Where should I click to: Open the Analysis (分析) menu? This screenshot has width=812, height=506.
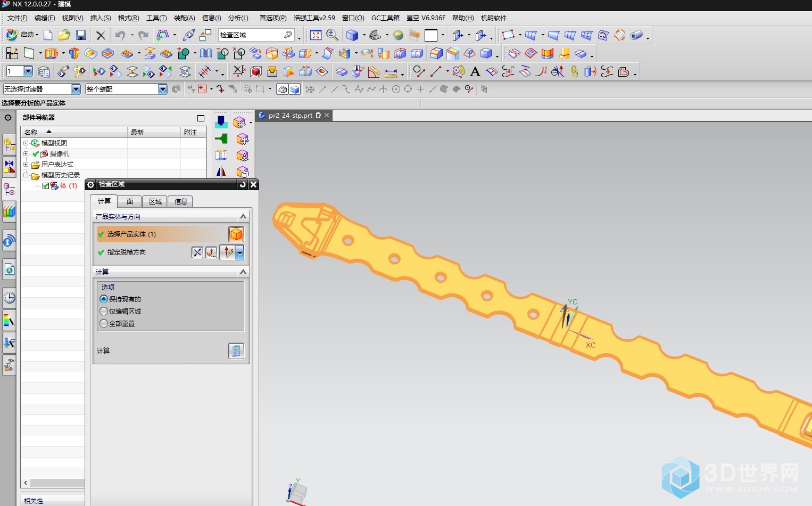click(238, 18)
